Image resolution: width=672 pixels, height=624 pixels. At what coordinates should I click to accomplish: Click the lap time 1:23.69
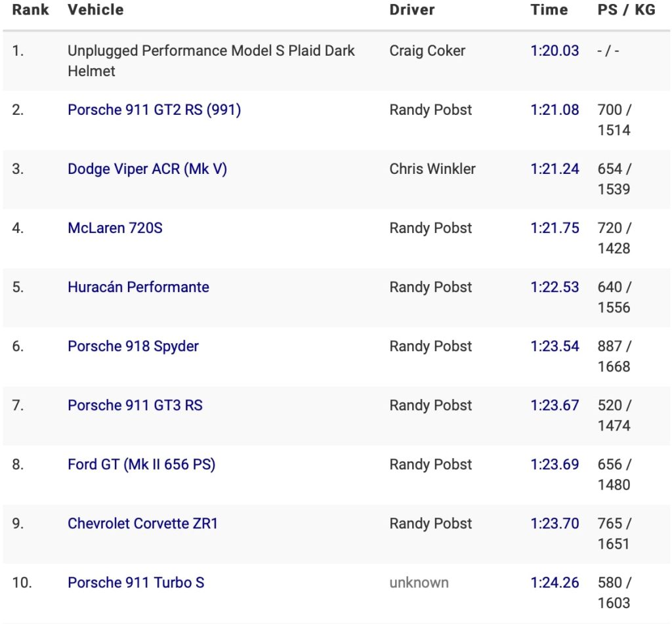(x=555, y=465)
